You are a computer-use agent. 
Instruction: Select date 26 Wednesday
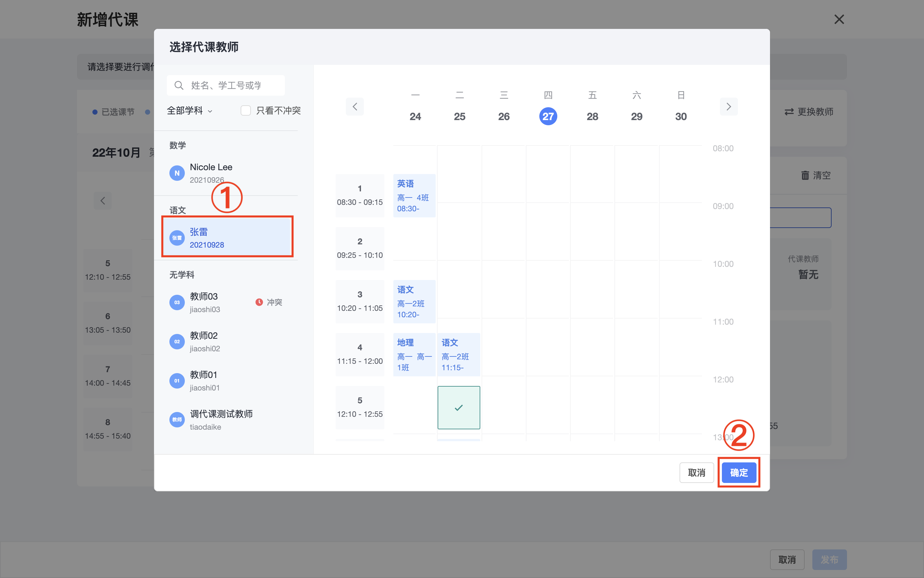tap(504, 116)
